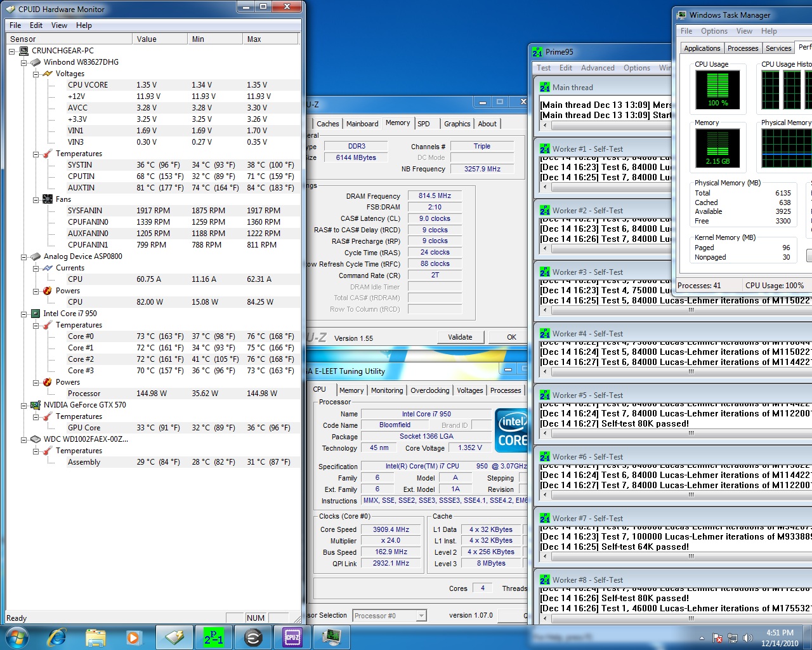Open the Overclocking tab in E-LEET
The width and height of the screenshot is (812, 650).
[x=429, y=390]
